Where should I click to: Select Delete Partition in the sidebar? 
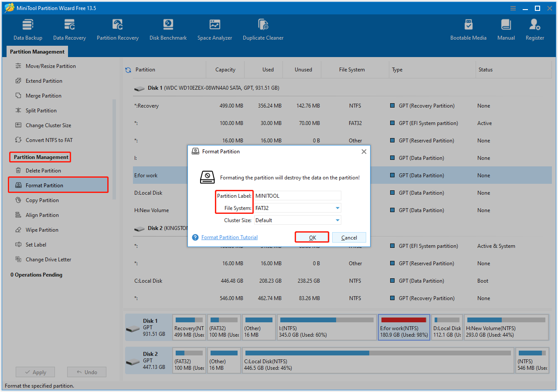click(39, 170)
